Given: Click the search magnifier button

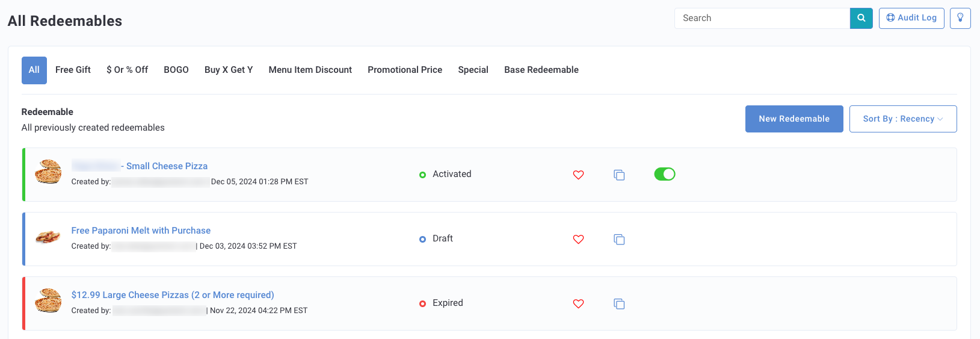Looking at the screenshot, I should click(861, 18).
